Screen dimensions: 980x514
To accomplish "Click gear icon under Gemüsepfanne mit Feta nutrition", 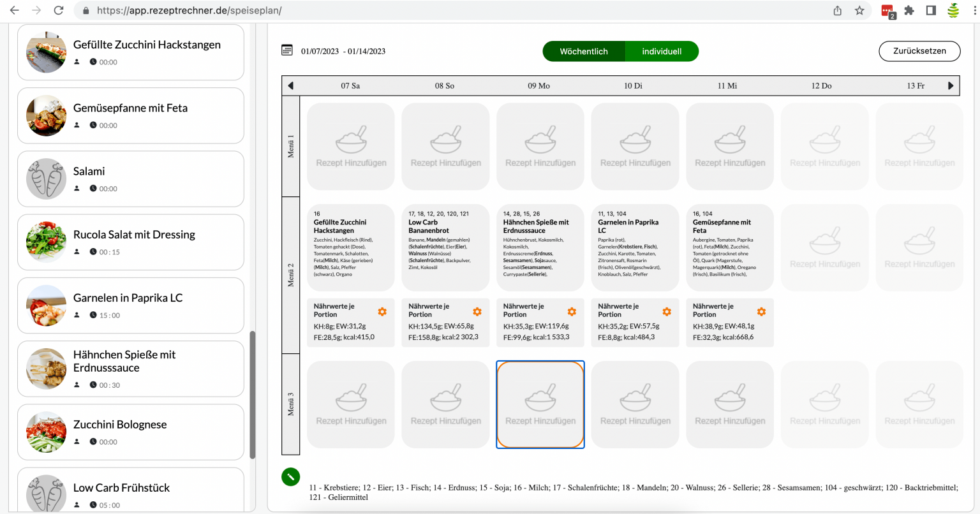I will tap(761, 312).
